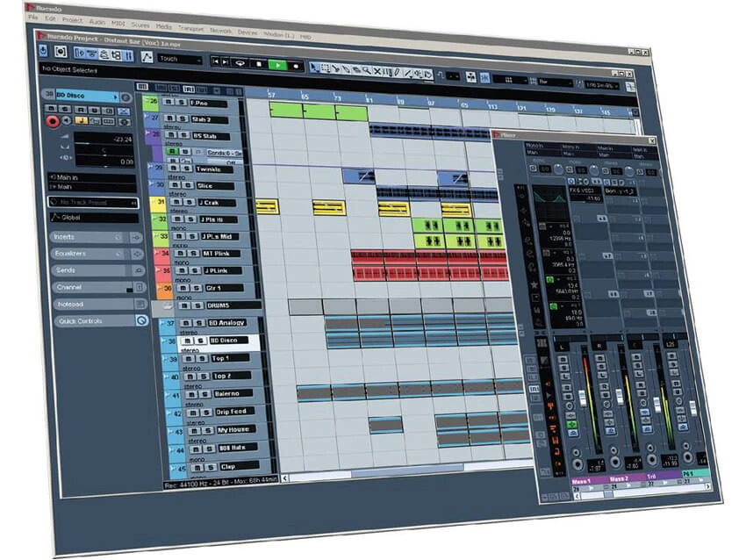Mute the F Pno track
Screen dimensions: 746x560
pos(167,102)
